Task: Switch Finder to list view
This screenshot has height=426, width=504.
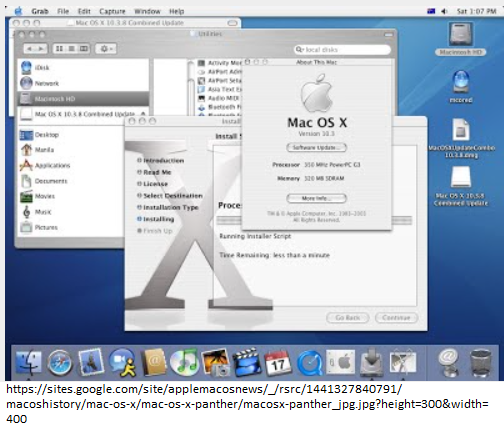Action: pos(71,49)
